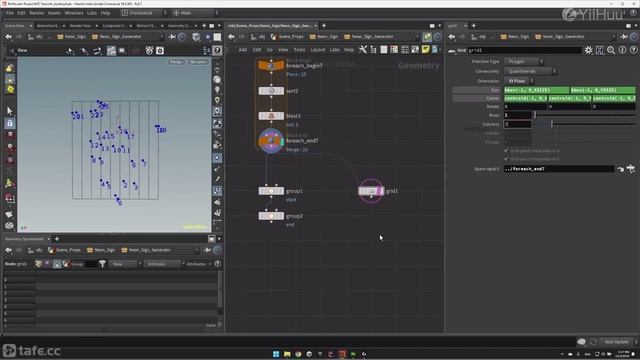The width and height of the screenshot is (640, 360).
Task: Toggle pin on scene view pane
Action: point(171,37)
